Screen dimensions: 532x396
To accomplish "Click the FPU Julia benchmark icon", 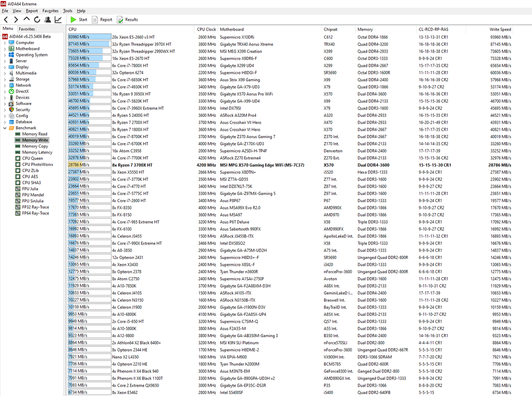I will pos(18,189).
